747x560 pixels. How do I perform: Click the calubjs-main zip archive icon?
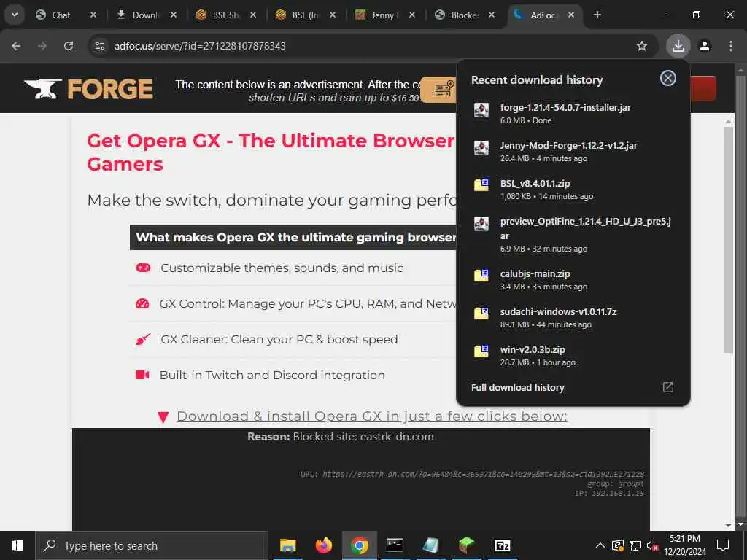[481, 275]
